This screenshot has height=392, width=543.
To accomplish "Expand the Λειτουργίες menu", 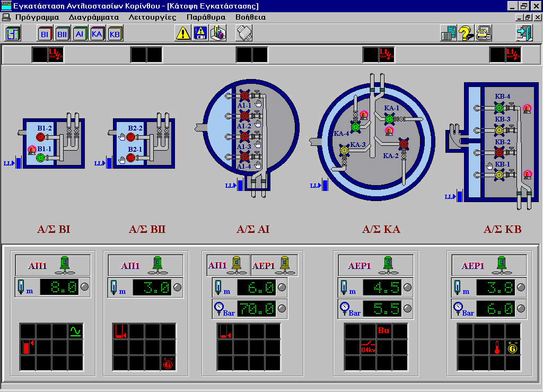I will [151, 17].
